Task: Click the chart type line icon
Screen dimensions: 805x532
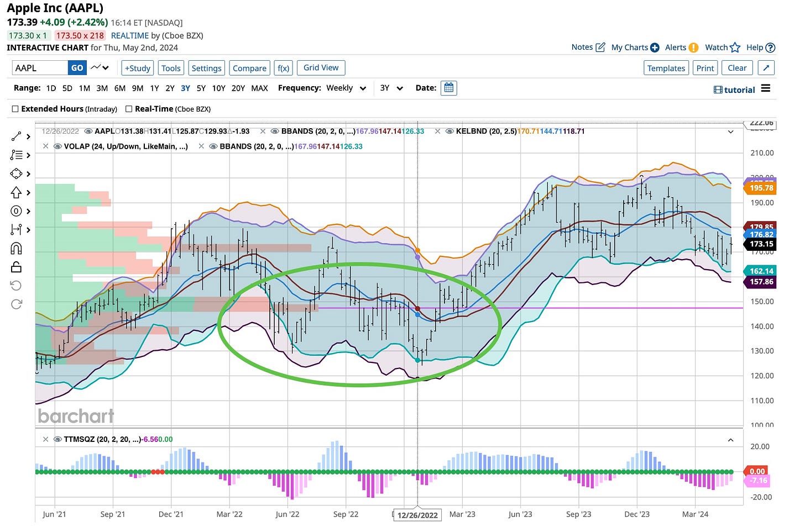Action: (x=96, y=67)
